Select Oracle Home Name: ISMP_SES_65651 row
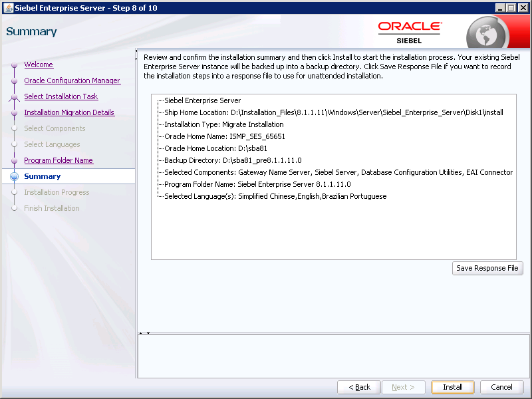The height and width of the screenshot is (399, 532). coord(225,136)
